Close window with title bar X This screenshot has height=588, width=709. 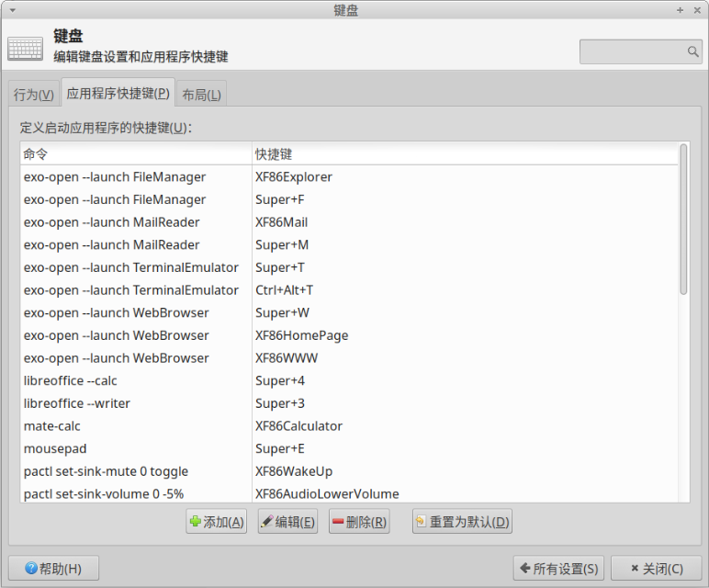point(697,10)
